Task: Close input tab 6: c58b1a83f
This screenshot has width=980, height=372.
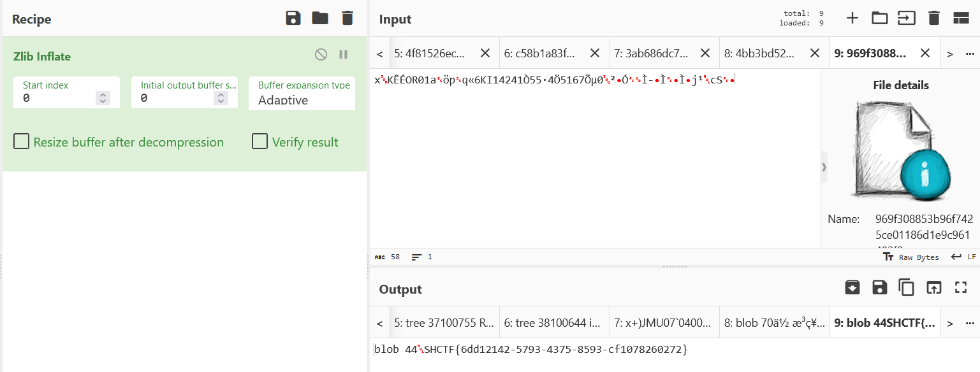Action: pos(595,54)
